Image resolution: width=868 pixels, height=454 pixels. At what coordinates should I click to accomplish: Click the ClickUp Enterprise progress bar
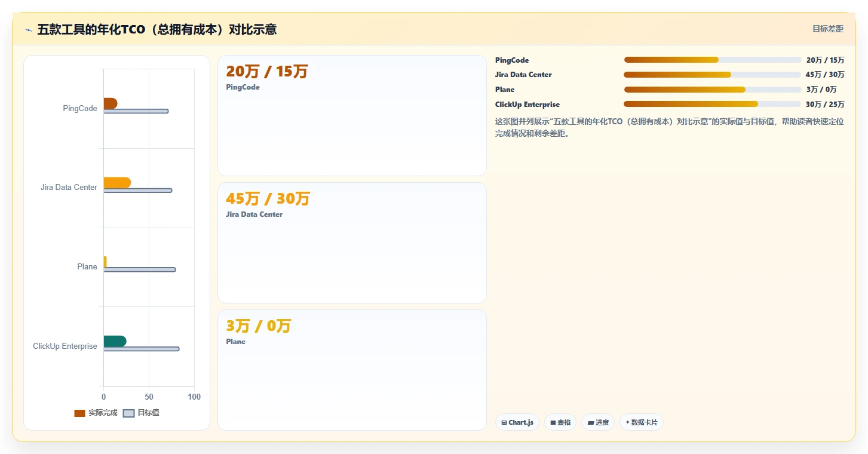pos(712,104)
